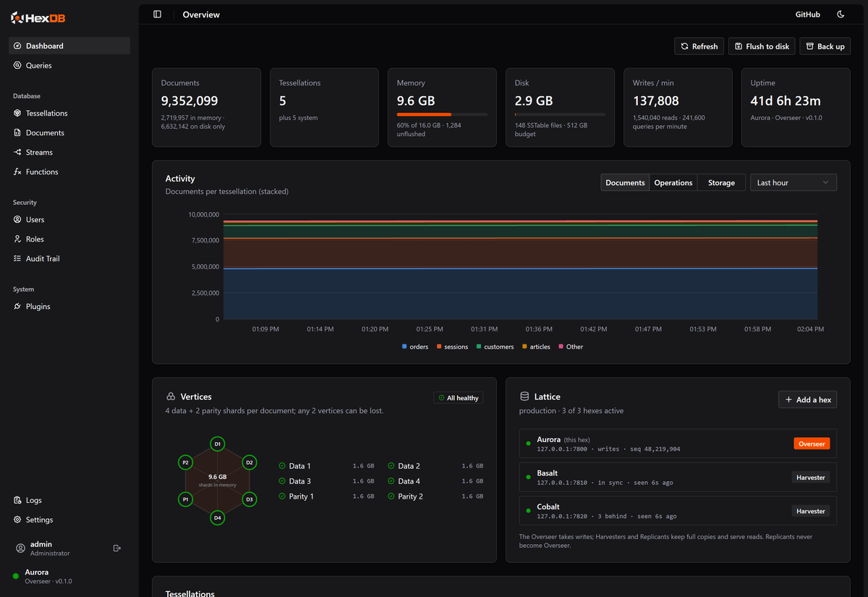Click the Writes per minute value 137,808
The image size is (868, 597).
(x=656, y=101)
